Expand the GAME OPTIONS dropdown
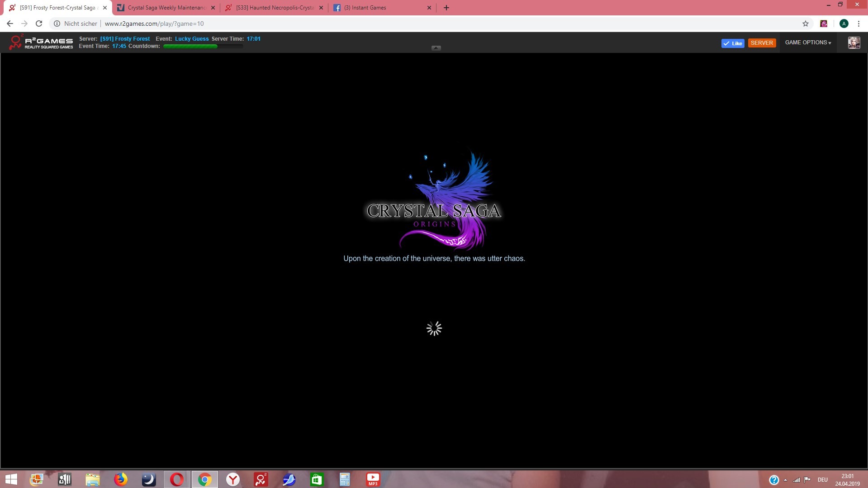The height and width of the screenshot is (488, 868). [808, 43]
